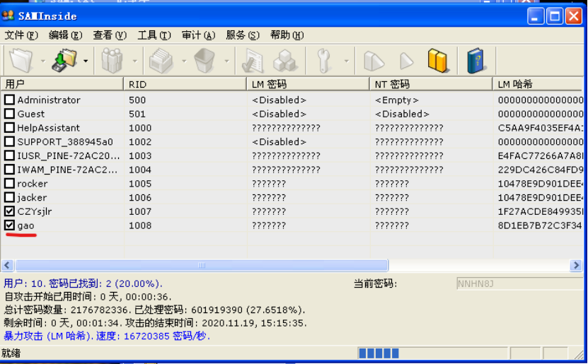Click the import from local machine icon

pyautogui.click(x=65, y=60)
